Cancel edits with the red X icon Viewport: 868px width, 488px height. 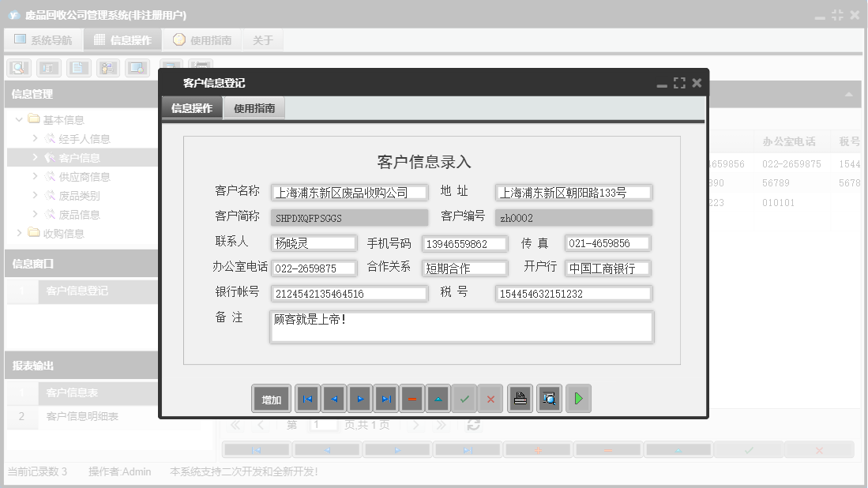[x=490, y=398]
